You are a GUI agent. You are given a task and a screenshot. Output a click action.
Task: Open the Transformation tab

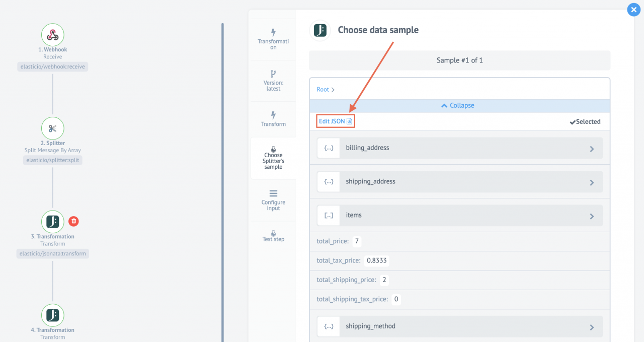[x=273, y=39]
